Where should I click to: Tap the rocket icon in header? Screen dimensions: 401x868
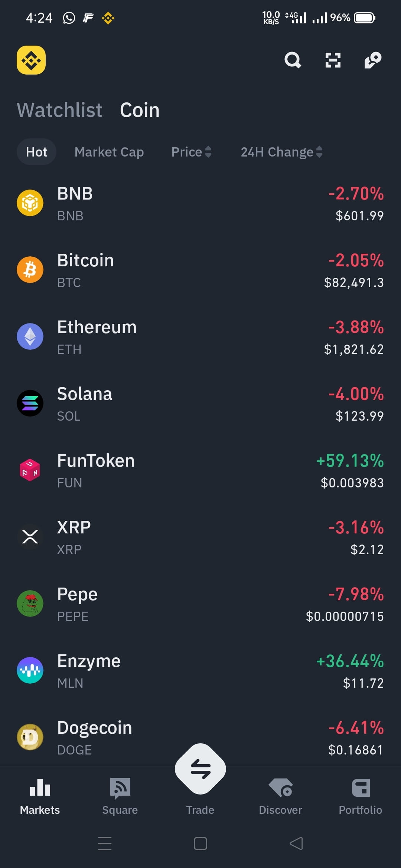pos(373,60)
